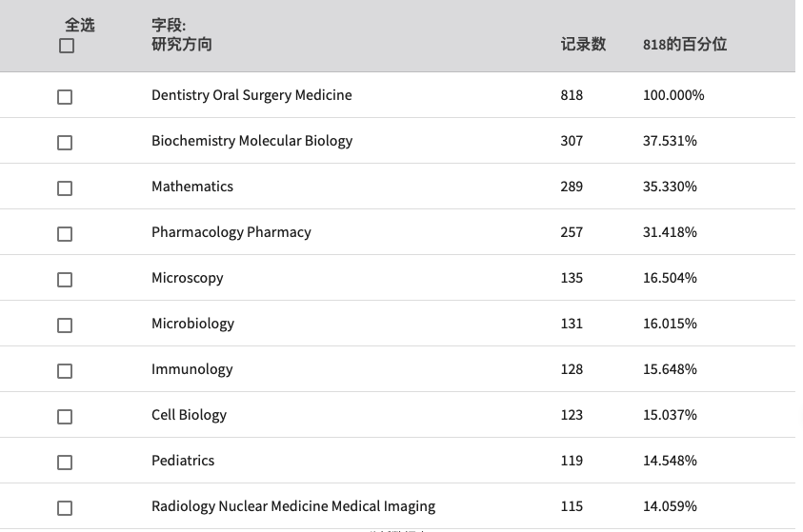
Task: Click the 记录数 column header
Action: (x=583, y=44)
